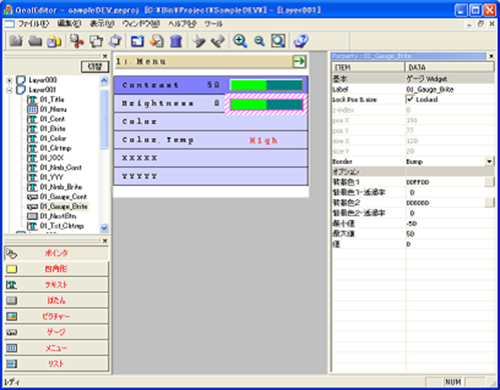
Task: Open the 表示(V) menu
Action: 102,24
